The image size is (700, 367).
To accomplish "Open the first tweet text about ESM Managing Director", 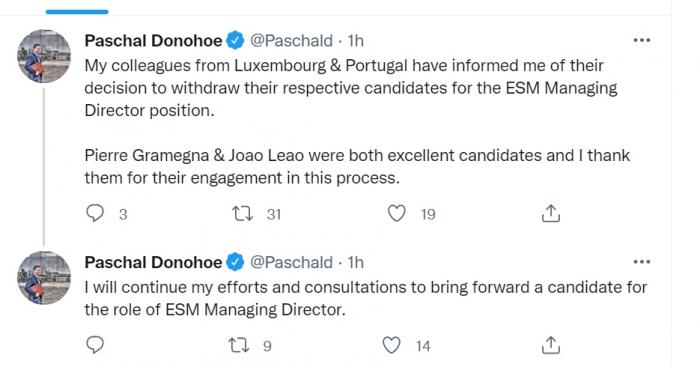I will coord(357,121).
